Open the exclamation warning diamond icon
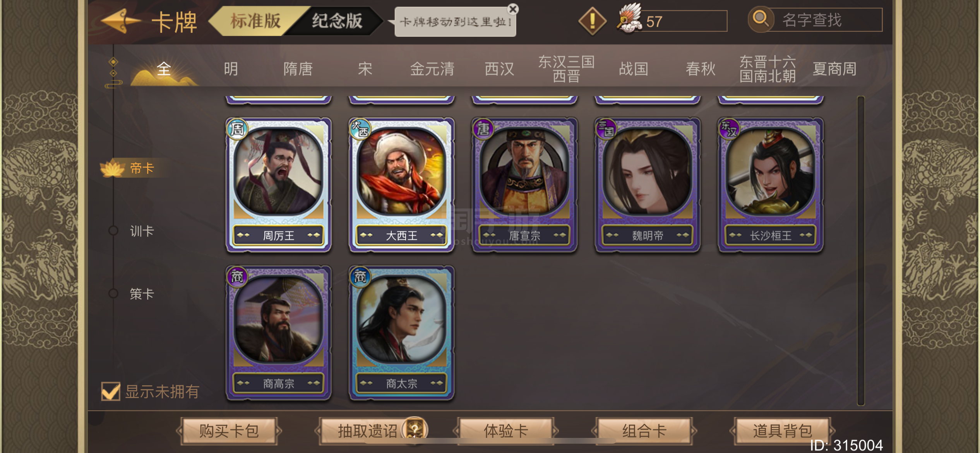This screenshot has width=980, height=453. click(592, 21)
